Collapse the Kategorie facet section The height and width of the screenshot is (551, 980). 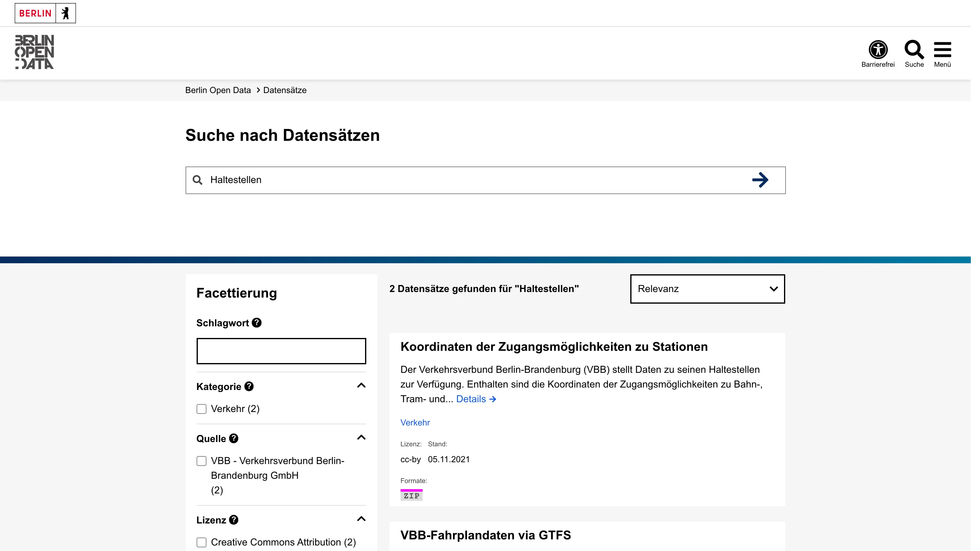(361, 386)
